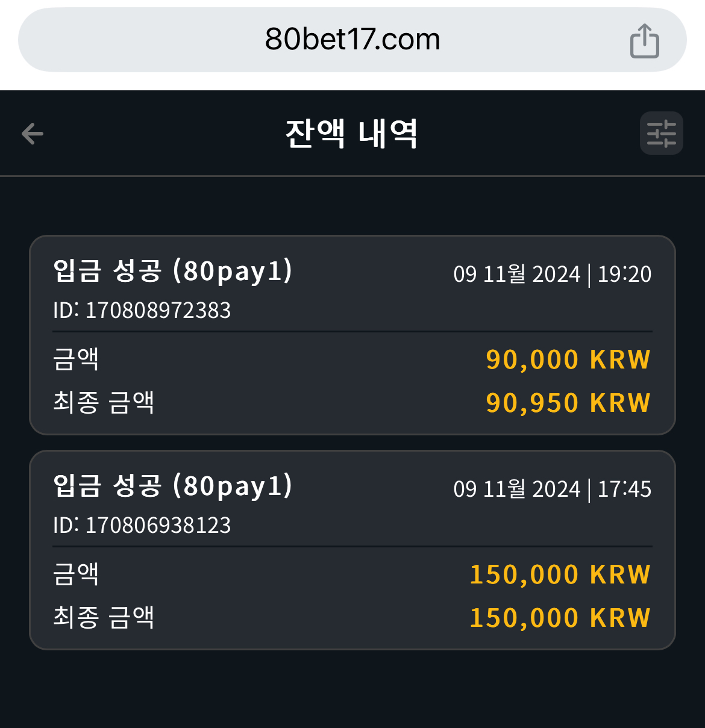Click the date 09 11월 2024 | 19:20
Viewport: 705px width, 728px height.
pyautogui.click(x=553, y=274)
